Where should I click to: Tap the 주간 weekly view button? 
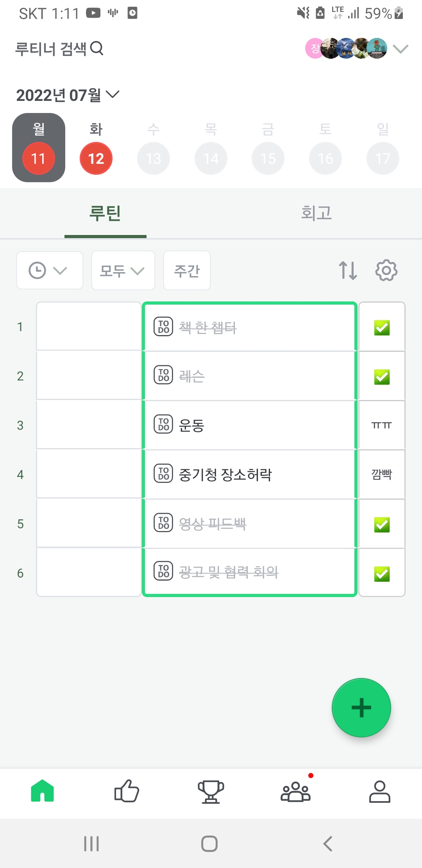(187, 270)
